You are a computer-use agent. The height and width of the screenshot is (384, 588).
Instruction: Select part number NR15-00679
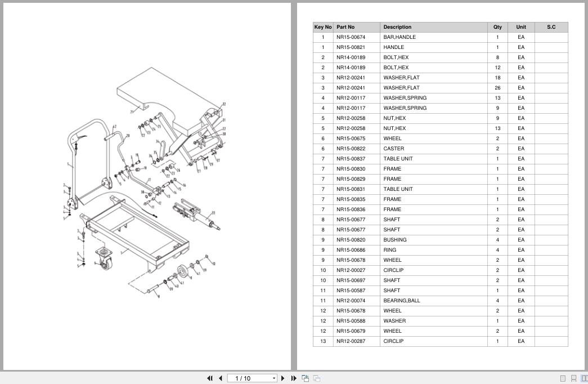click(351, 331)
